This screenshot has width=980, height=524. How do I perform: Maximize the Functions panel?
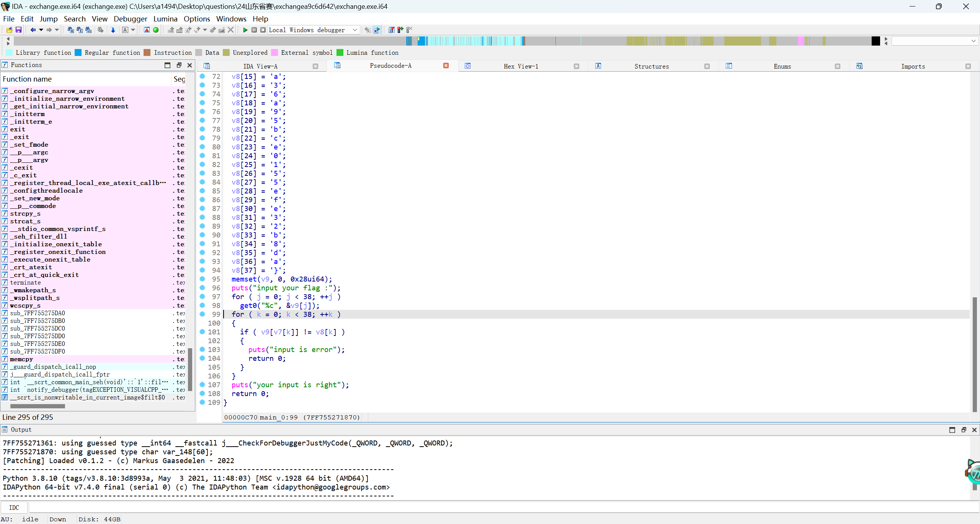[x=167, y=65]
